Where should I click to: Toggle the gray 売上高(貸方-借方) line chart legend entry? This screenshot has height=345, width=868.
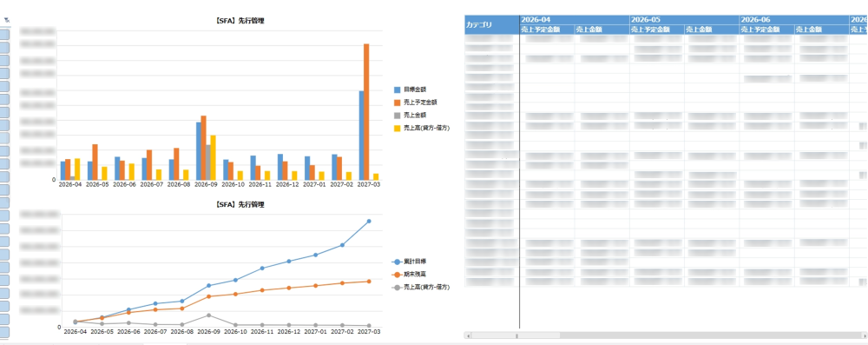[x=420, y=288]
